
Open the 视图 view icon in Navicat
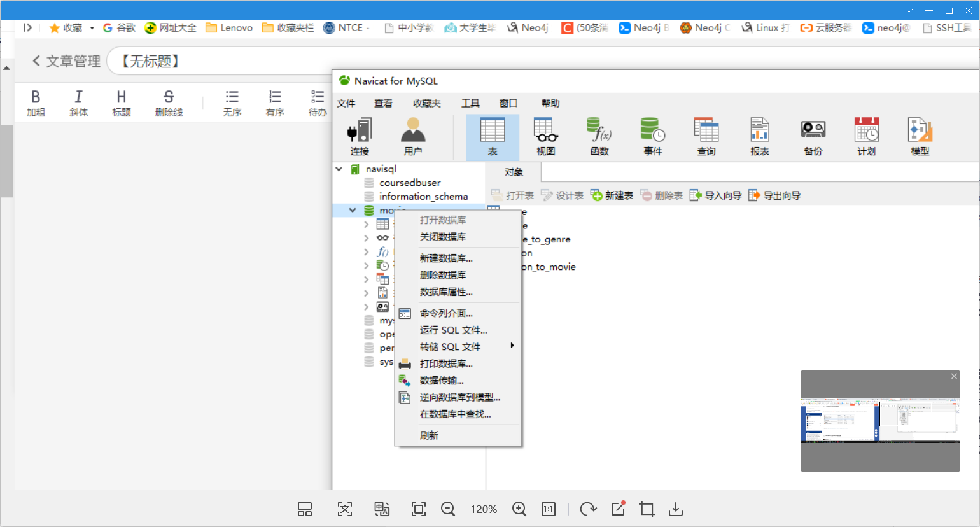(x=546, y=137)
